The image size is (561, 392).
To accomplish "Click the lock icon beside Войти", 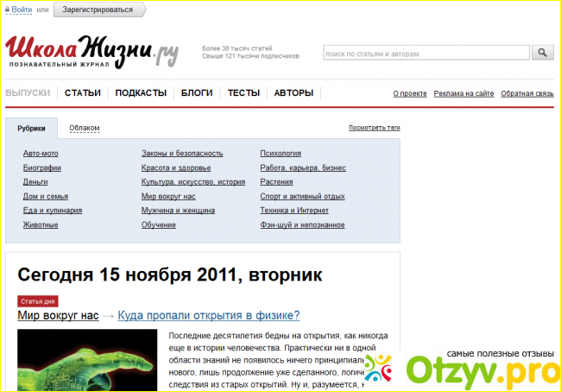I will pos(6,10).
